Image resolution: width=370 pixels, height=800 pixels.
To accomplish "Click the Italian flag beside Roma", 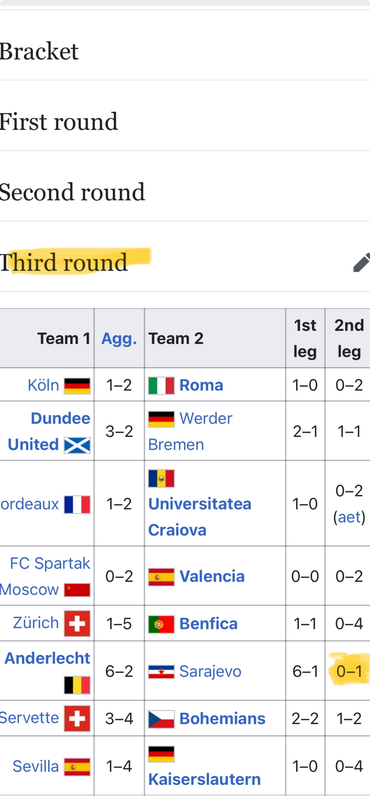I will click(x=161, y=386).
